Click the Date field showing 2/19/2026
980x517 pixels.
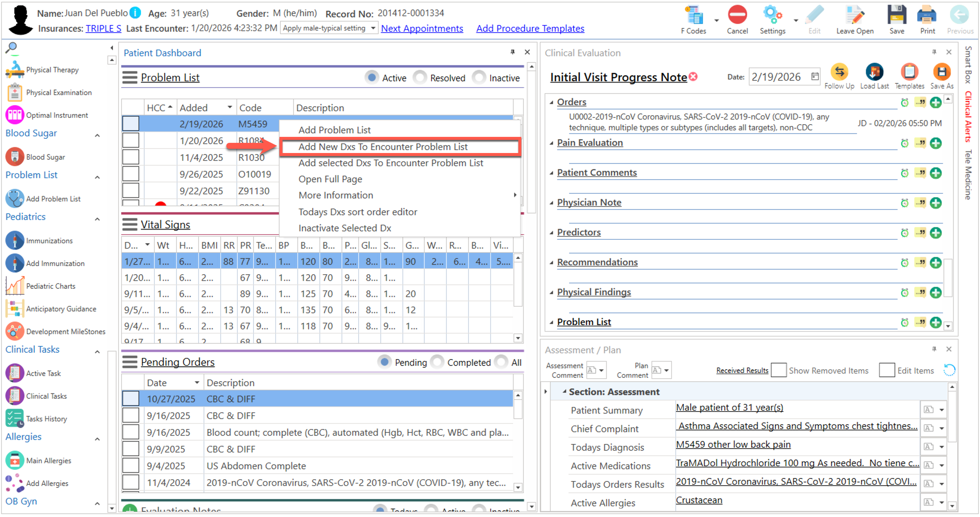[x=776, y=77]
